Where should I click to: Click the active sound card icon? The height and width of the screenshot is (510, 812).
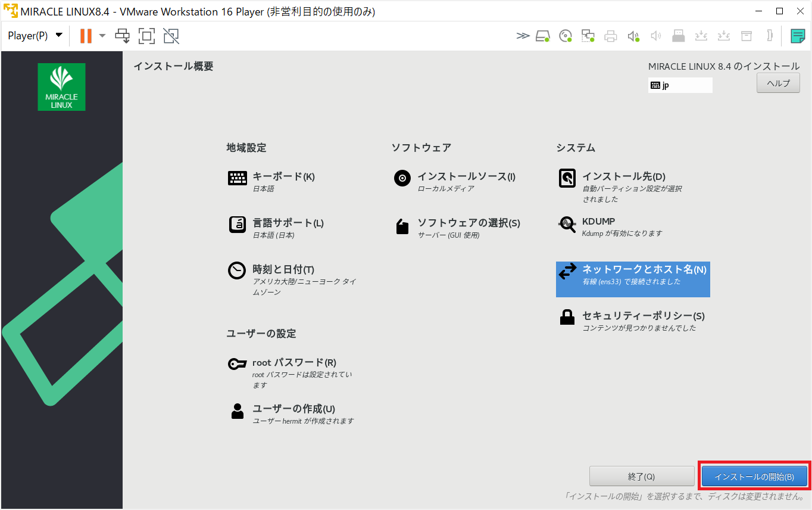tap(633, 36)
